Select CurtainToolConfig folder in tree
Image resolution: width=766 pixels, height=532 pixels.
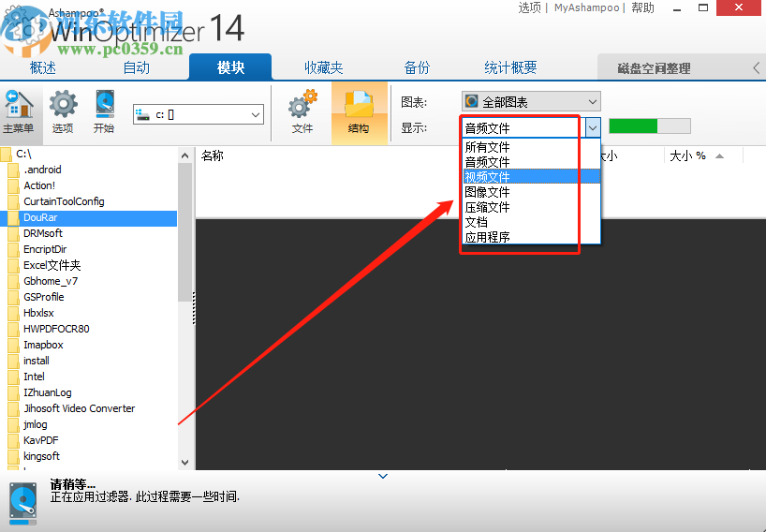coord(64,201)
